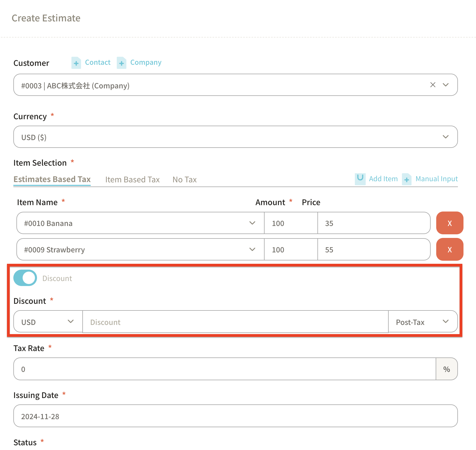
Task: Turn off the Discount toggle
Action: [25, 278]
